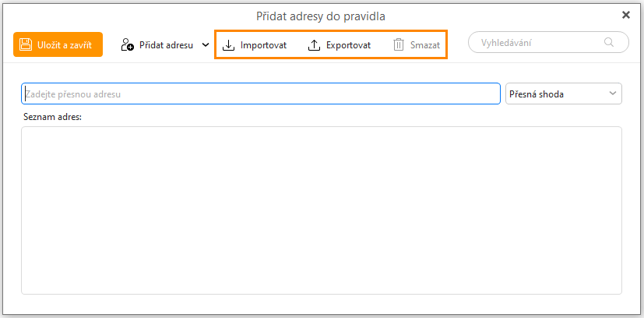Click the floppy disk save icon
The image size is (644, 318).
point(26,44)
